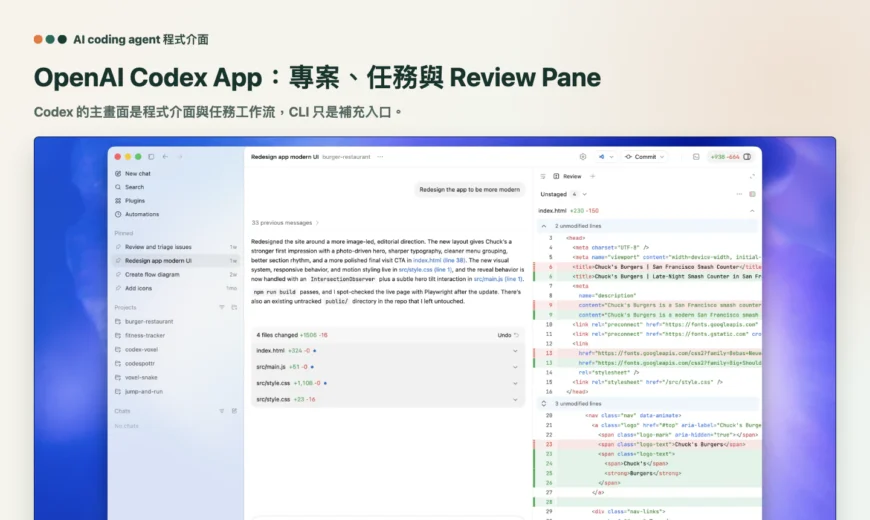Open the src/main.js (line 1) link
Image resolution: width=870 pixels, height=520 pixels.
[x=498, y=279]
